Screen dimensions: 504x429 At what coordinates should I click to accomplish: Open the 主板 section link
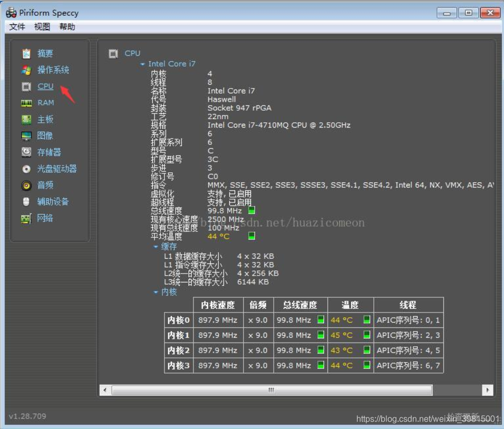click(x=45, y=120)
